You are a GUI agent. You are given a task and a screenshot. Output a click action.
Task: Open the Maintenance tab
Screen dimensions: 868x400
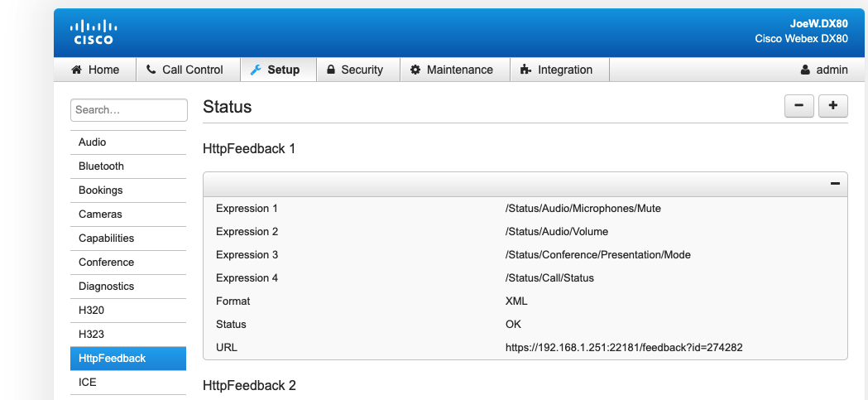454,70
